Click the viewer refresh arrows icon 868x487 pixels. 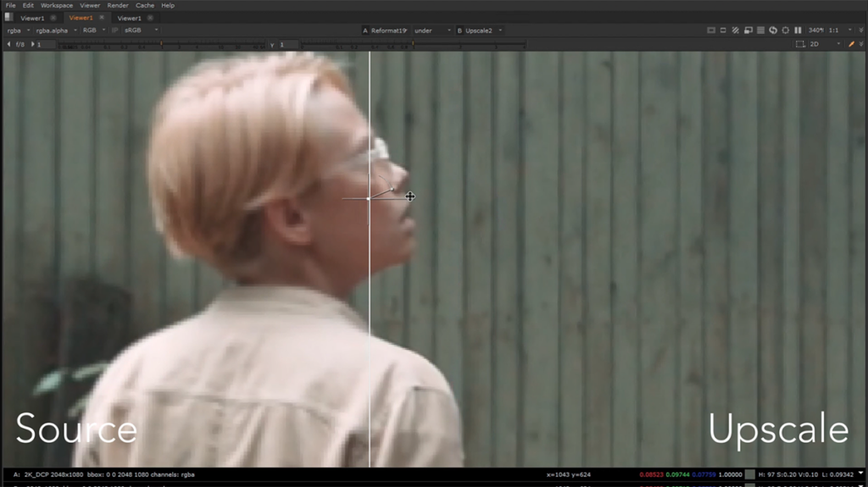coord(773,30)
